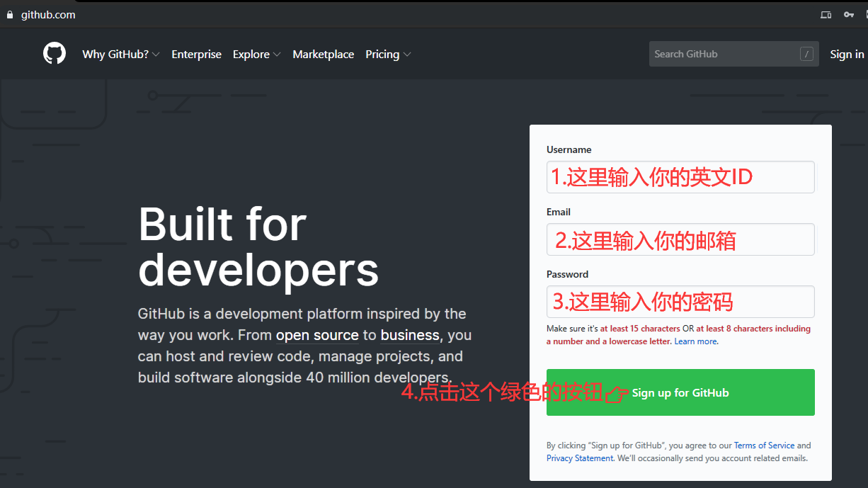This screenshot has width=868, height=488.
Task: Open the Enterprise page
Action: (x=196, y=55)
